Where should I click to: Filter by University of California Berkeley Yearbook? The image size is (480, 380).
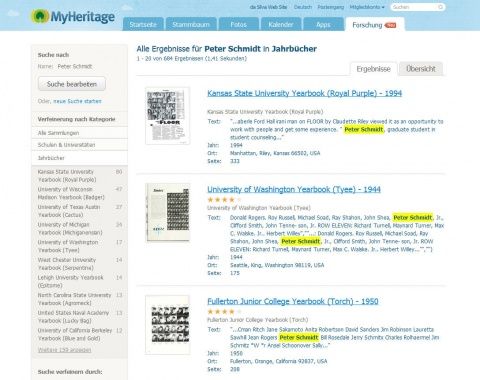pyautogui.click(x=75, y=334)
